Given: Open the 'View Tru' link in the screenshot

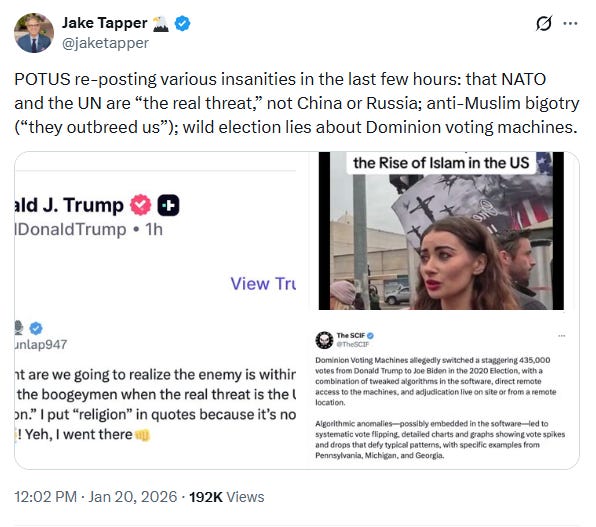Looking at the screenshot, I should coord(263,284).
